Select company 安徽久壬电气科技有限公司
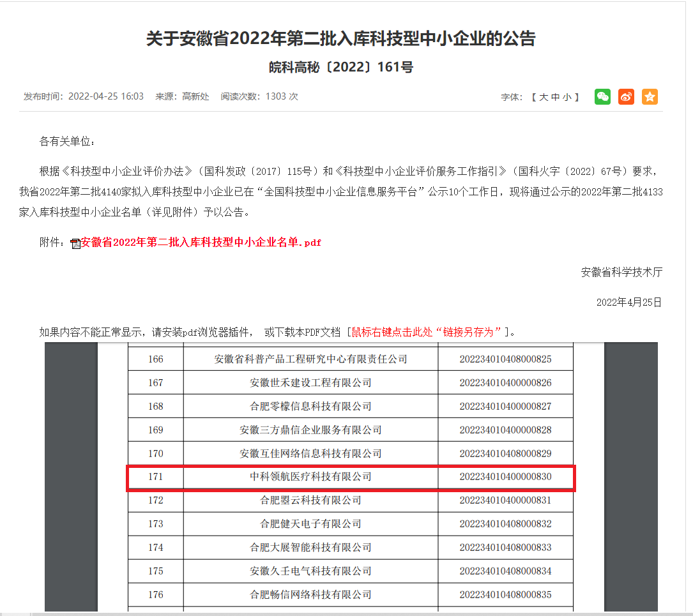Screen dimensions: 693x616 [310, 571]
